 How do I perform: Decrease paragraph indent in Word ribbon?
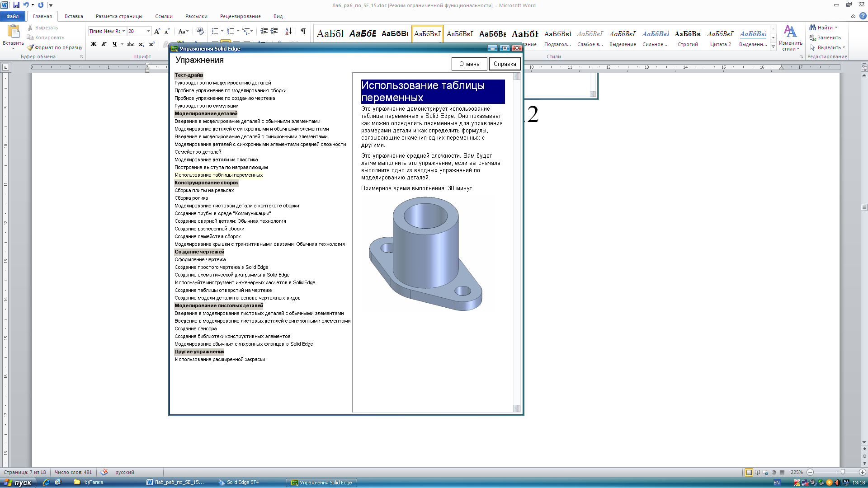click(x=264, y=31)
